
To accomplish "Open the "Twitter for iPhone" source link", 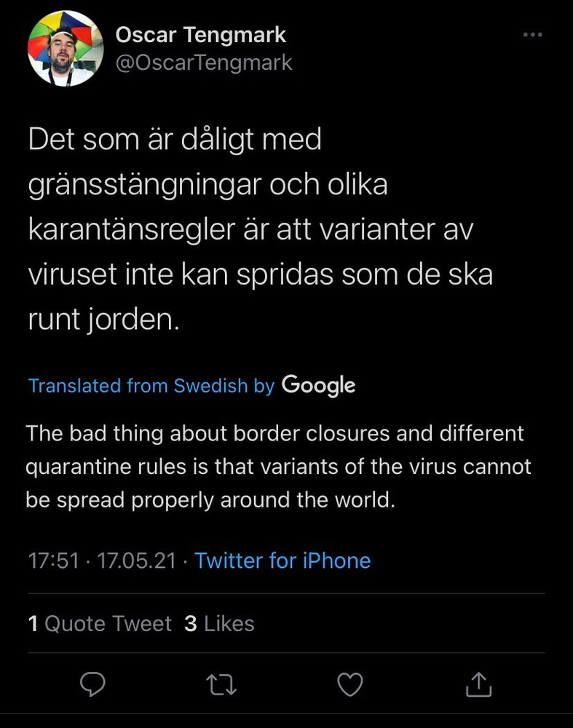I will (x=282, y=561).
